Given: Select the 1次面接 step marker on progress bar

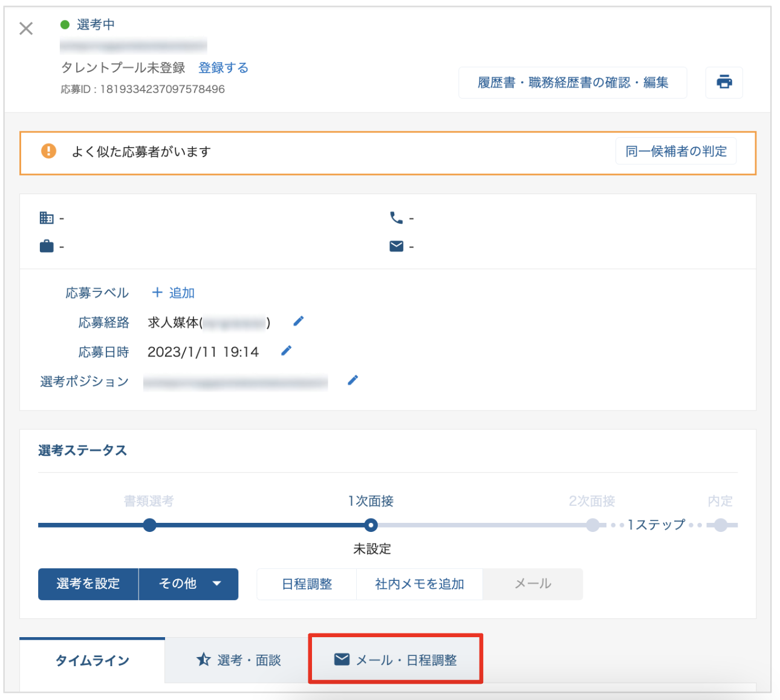Looking at the screenshot, I should pyautogui.click(x=371, y=525).
